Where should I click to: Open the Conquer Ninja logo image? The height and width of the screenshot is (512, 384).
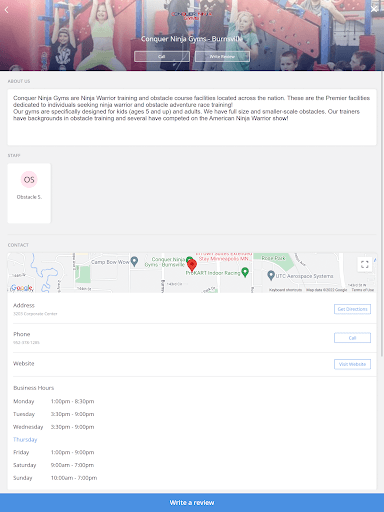(x=192, y=15)
